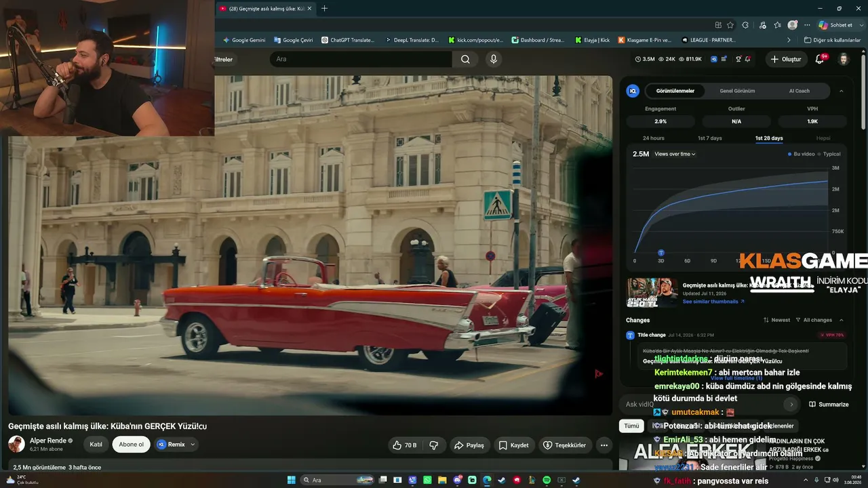Open the Newest sort dropdown
The width and height of the screenshot is (868, 488).
click(777, 320)
